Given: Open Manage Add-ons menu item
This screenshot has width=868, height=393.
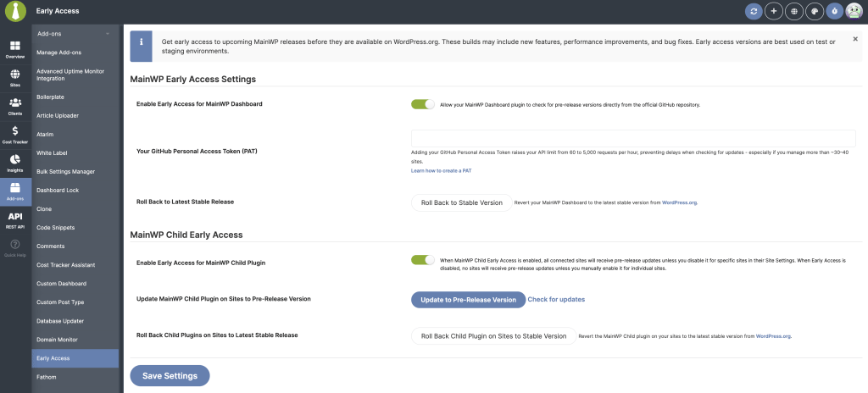Looking at the screenshot, I should click(75, 53).
